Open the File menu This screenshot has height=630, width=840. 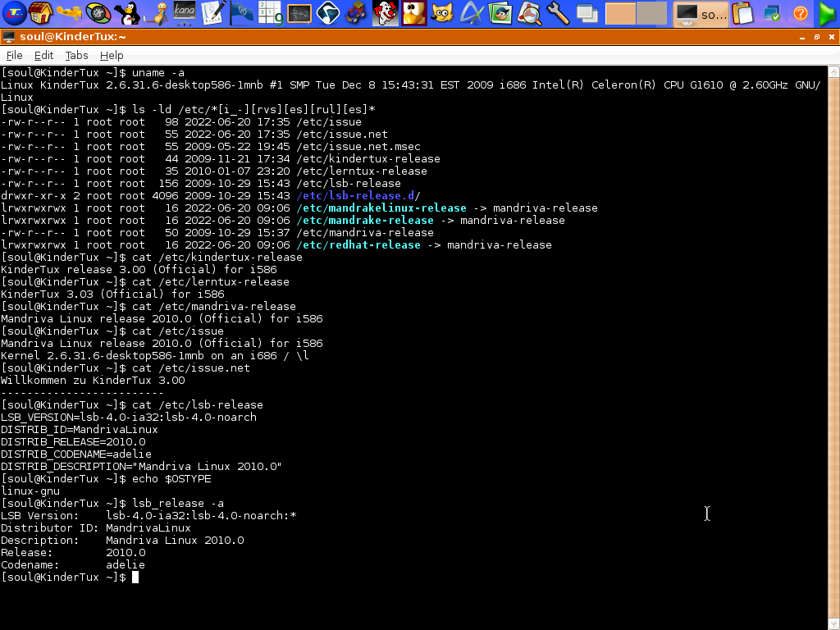(15, 55)
